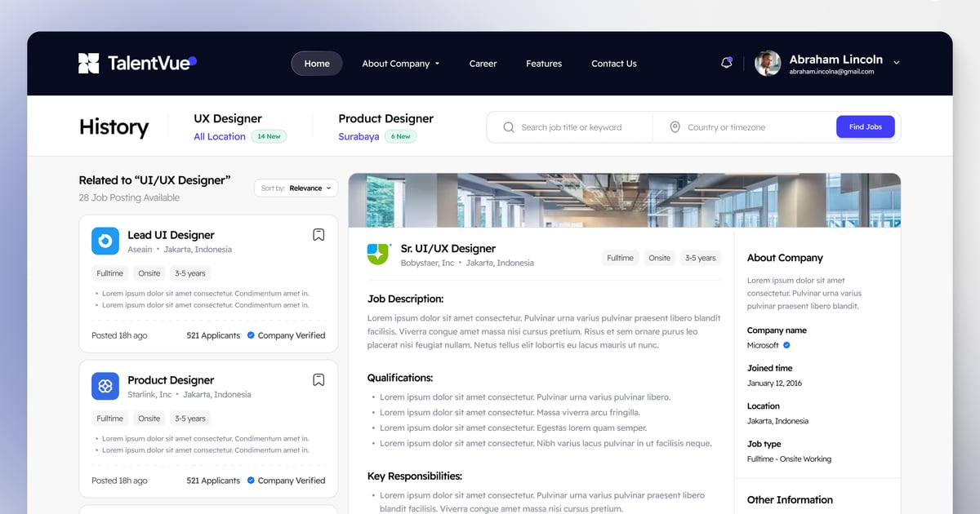Go to the Home tab
The height and width of the screenshot is (514, 980).
(317, 64)
